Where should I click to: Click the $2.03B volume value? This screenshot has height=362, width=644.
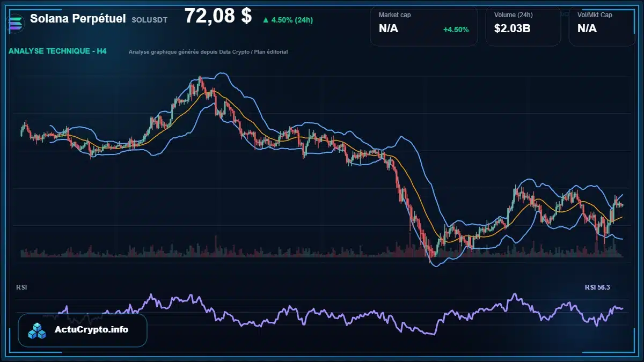[x=512, y=29]
